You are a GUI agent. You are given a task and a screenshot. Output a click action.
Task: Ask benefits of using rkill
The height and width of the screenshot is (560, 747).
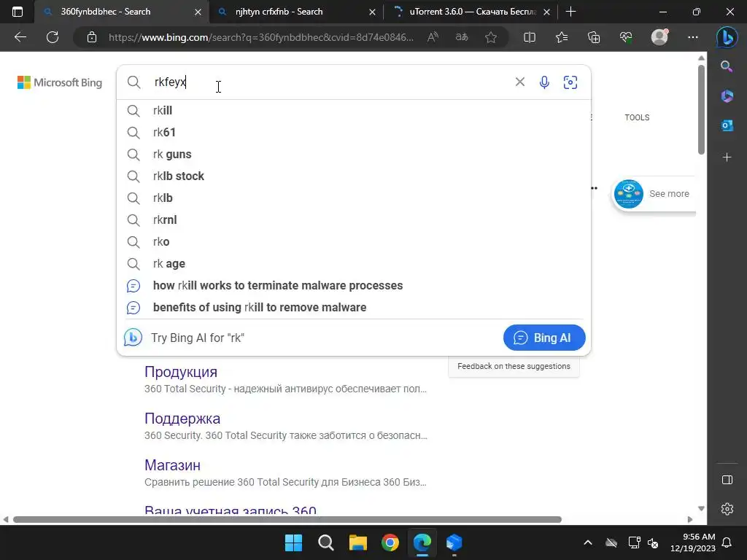(x=354, y=308)
